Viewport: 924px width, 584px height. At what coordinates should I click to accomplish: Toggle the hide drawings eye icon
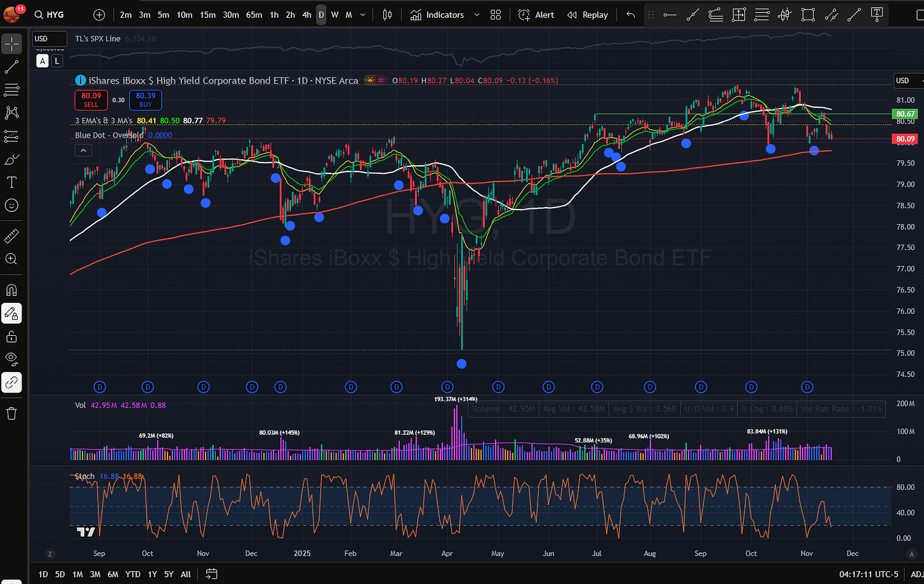coord(11,359)
